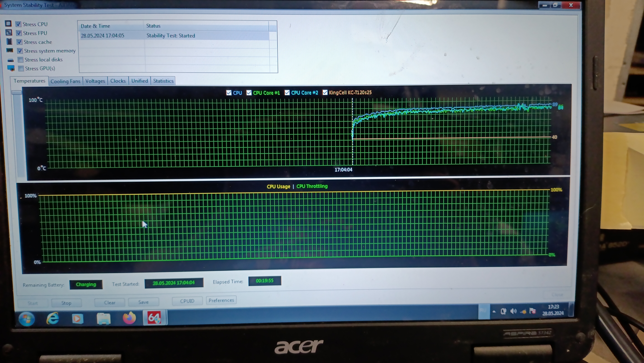The image size is (644, 363).
Task: Click the Charging battery status field
Action: 86,284
